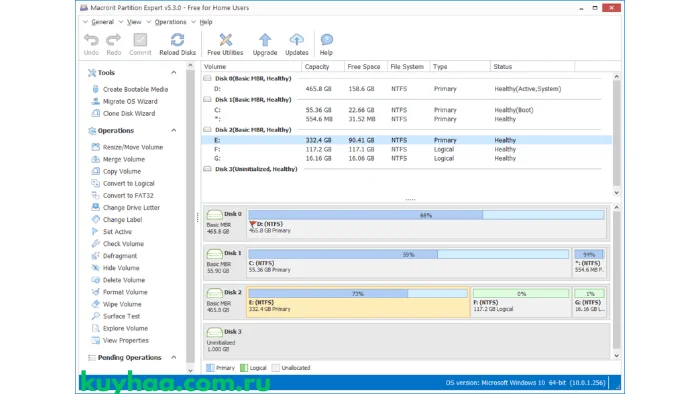Expand Disk 3 group in volume list
700x394 pixels.
pos(207,169)
